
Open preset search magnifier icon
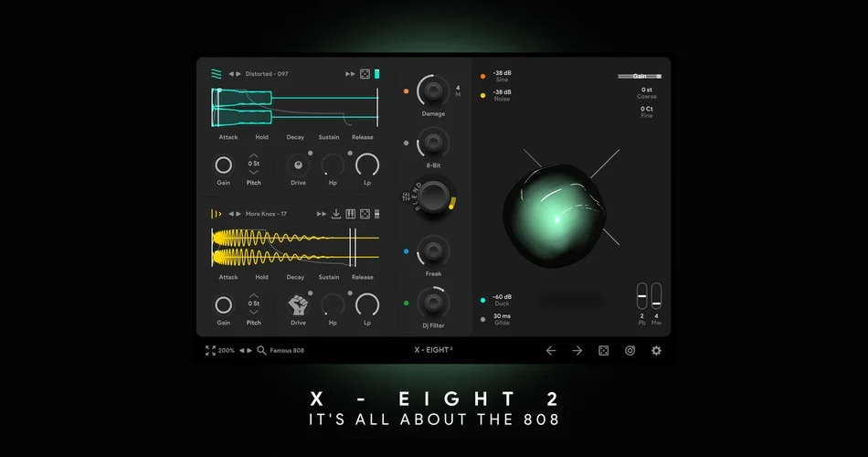pyautogui.click(x=262, y=351)
